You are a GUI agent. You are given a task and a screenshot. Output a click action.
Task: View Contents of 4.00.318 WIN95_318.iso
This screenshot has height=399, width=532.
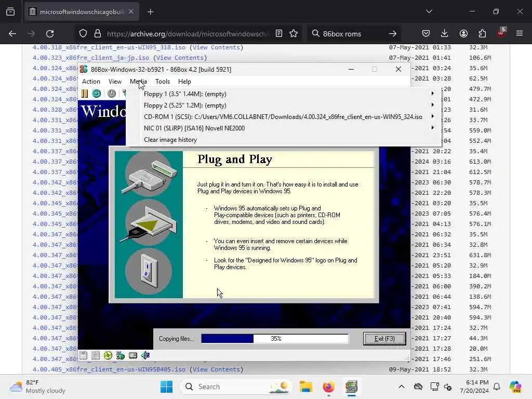216,47
